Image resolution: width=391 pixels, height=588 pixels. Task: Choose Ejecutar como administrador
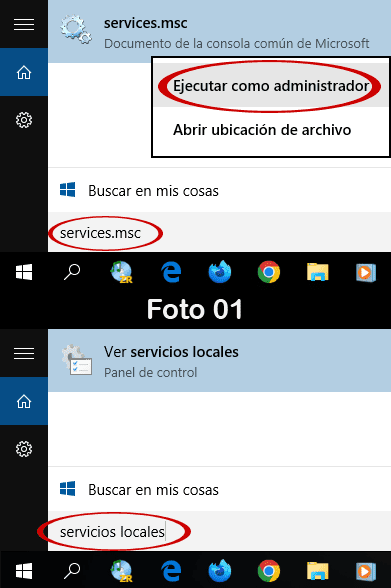click(271, 86)
